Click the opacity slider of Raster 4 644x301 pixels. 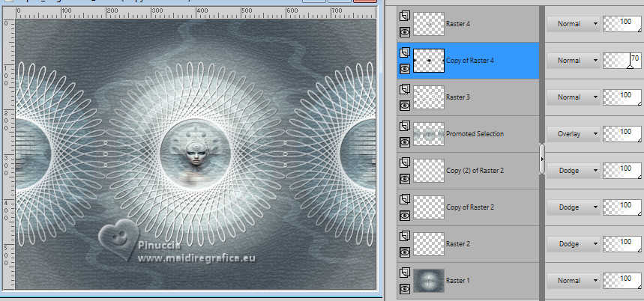pos(622,24)
